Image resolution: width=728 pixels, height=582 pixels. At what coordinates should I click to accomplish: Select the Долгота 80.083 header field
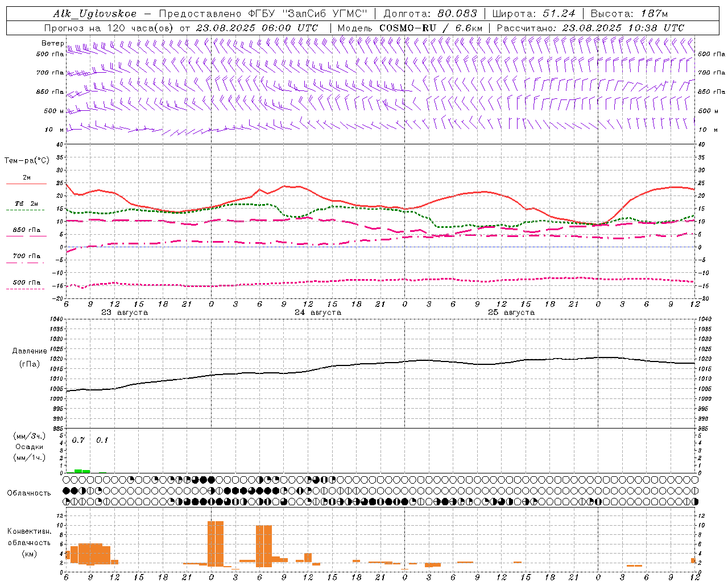pos(430,14)
